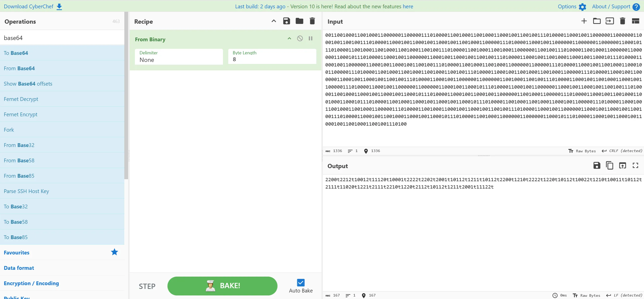
Task: Disable the From Binary operation
Action: [x=300, y=39]
